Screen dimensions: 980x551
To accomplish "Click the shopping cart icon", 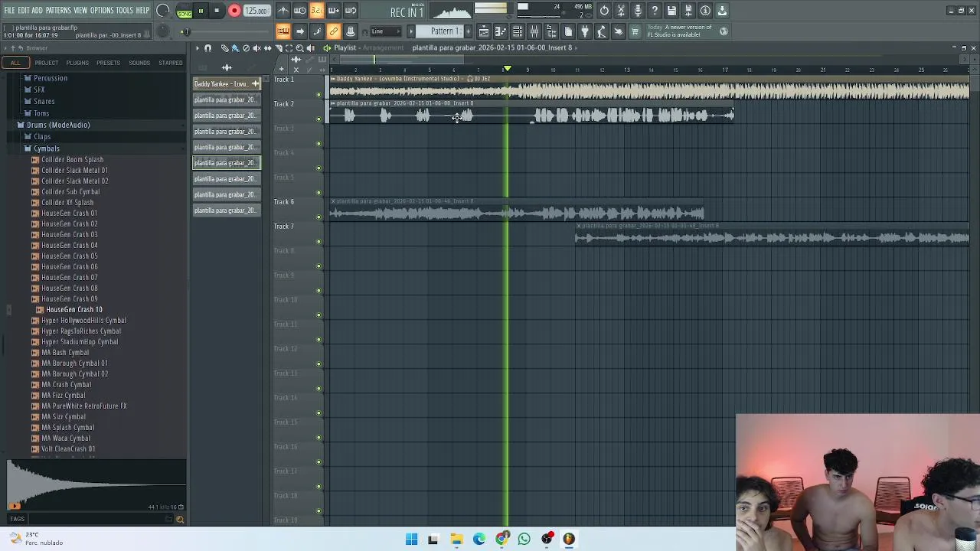I will (635, 31).
